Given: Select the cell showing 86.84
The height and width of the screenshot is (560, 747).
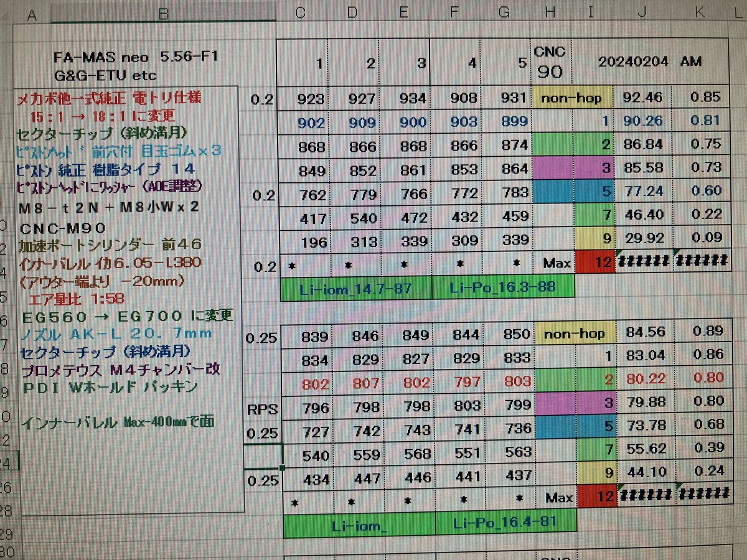Looking at the screenshot, I should tap(644, 145).
